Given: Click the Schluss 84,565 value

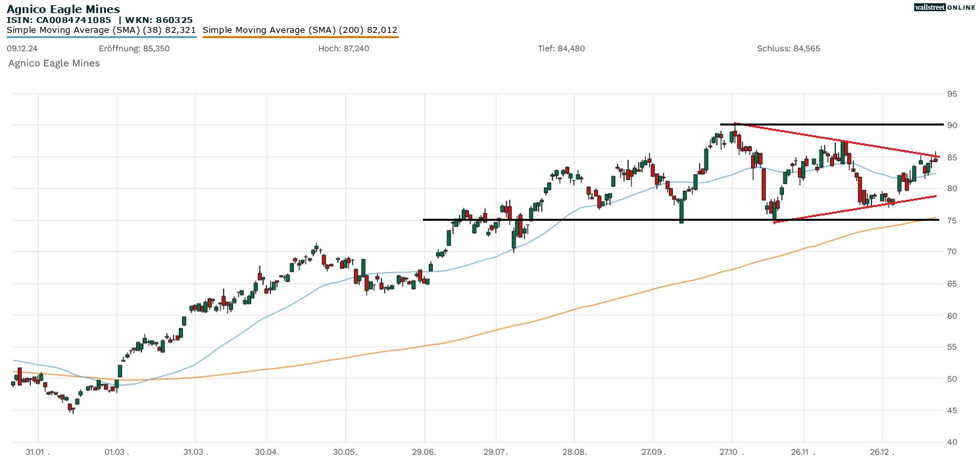Looking at the screenshot, I should pyautogui.click(x=789, y=49).
